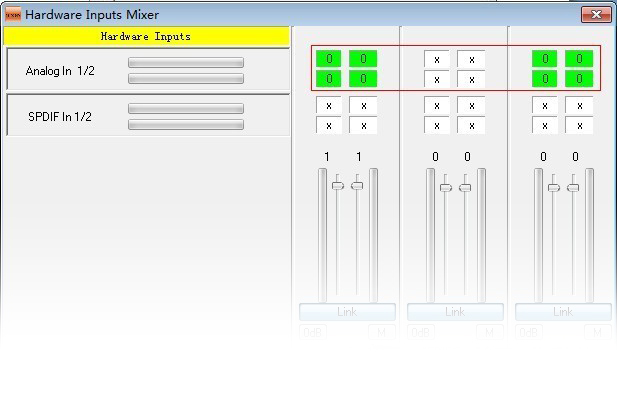Viewport: 617px width, 395px height.
Task: Toggle top-left green Analog cell in first strip
Action: pyautogui.click(x=329, y=59)
